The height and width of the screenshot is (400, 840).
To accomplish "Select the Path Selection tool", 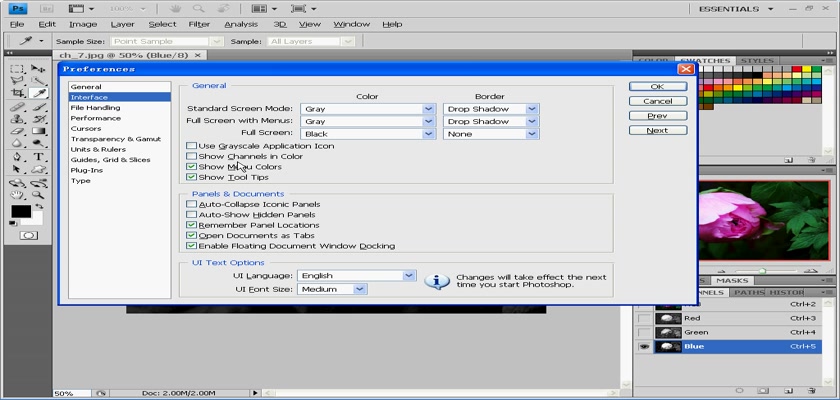I will [17, 169].
